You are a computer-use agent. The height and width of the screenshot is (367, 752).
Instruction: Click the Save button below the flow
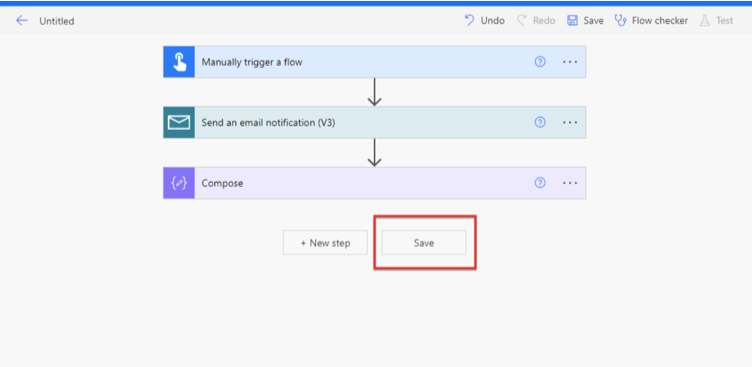(424, 243)
